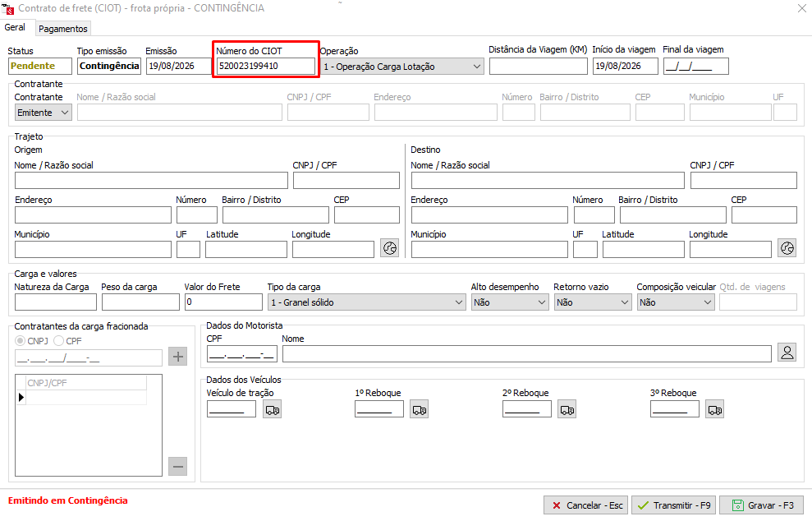The height and width of the screenshot is (521, 812).
Task: Click the Transmitir - F9 button
Action: tap(674, 505)
